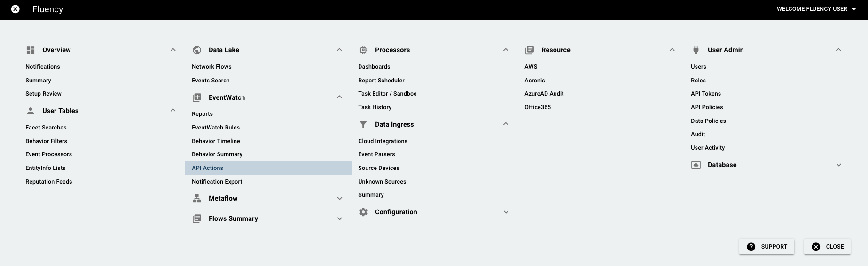
Task: Expand the Database section chevron
Action: (839, 165)
